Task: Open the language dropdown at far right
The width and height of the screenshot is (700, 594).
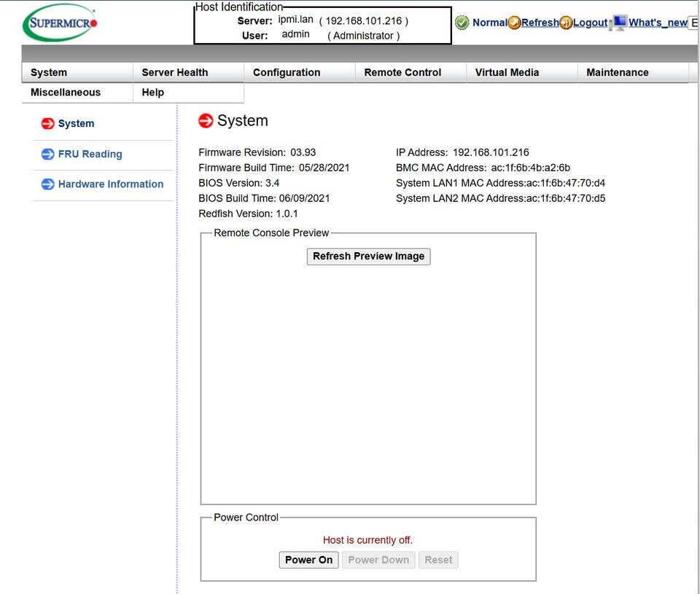Action: pyautogui.click(x=693, y=23)
